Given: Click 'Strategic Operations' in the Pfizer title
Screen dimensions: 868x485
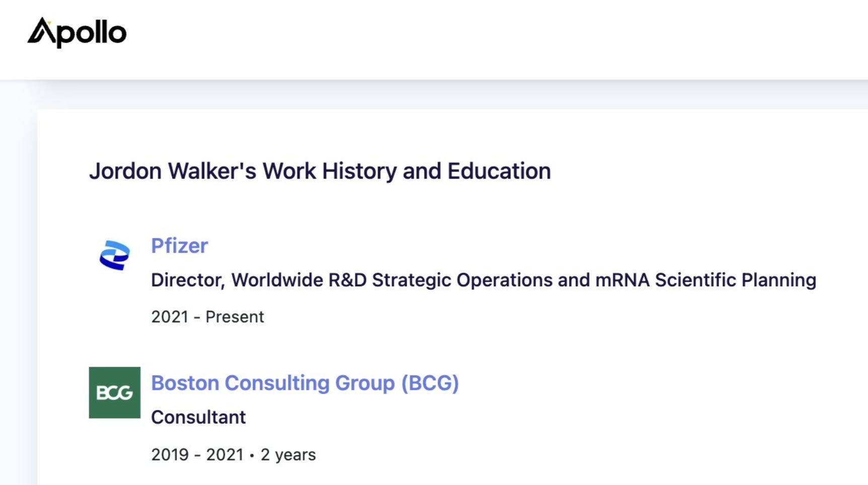Looking at the screenshot, I should pos(462,280).
